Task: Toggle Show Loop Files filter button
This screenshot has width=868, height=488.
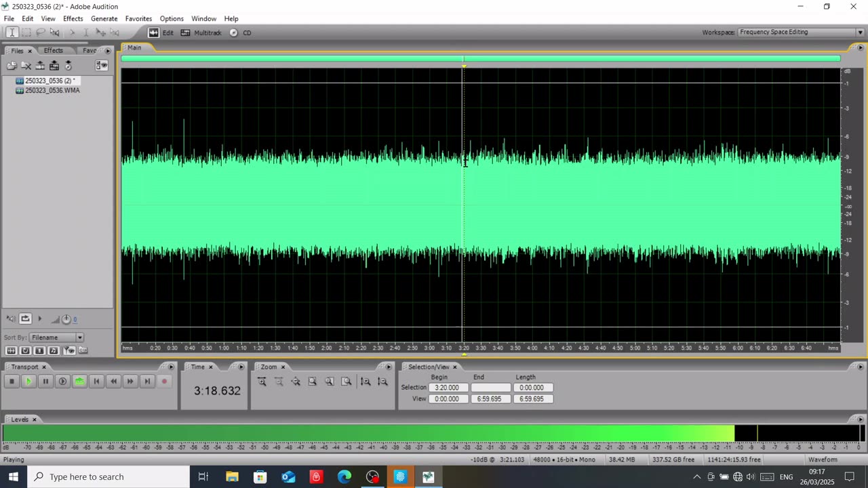Action: tap(25, 350)
